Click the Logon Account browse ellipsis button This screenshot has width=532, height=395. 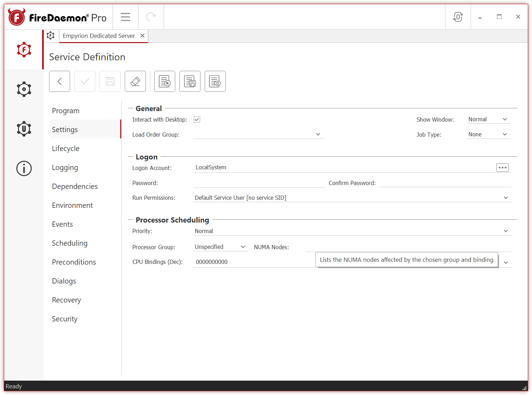tap(503, 168)
